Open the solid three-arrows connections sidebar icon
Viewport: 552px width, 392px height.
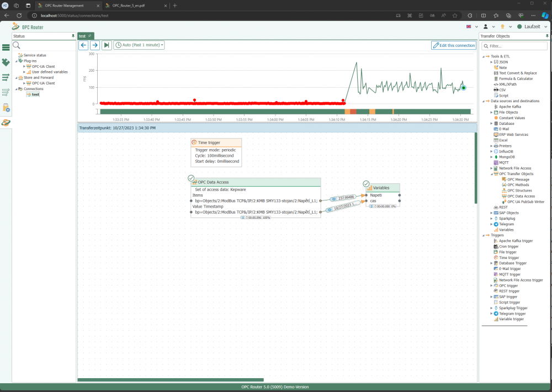coord(6,77)
